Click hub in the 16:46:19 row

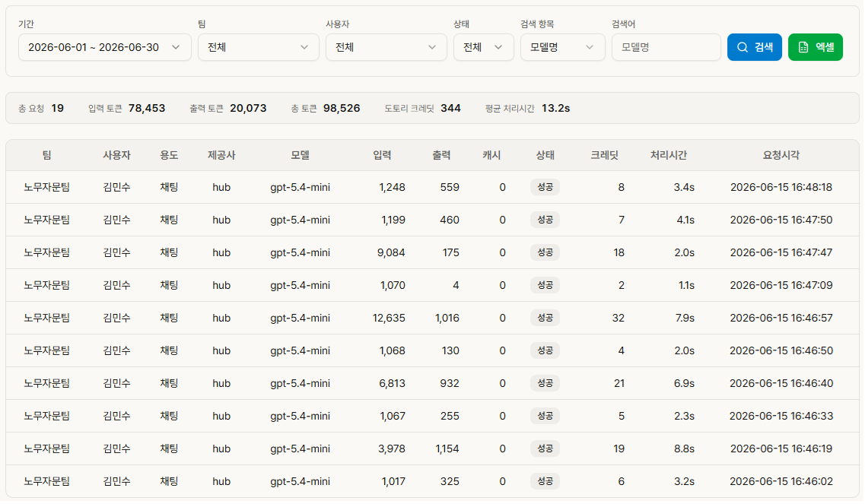coord(221,449)
